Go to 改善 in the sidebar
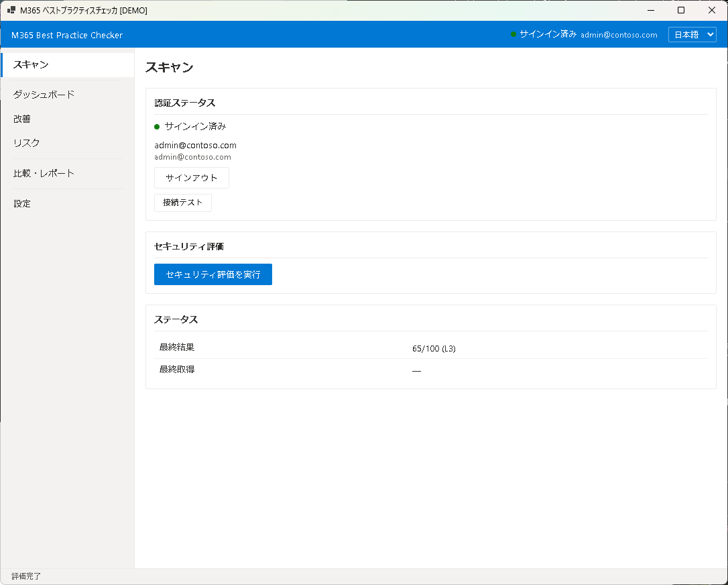Image resolution: width=728 pixels, height=585 pixels. click(22, 119)
